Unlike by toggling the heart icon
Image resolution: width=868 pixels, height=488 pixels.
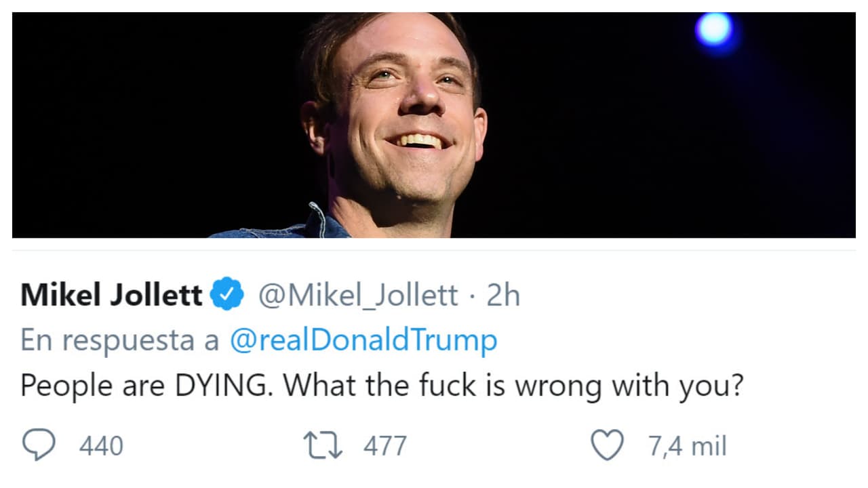coord(609,444)
